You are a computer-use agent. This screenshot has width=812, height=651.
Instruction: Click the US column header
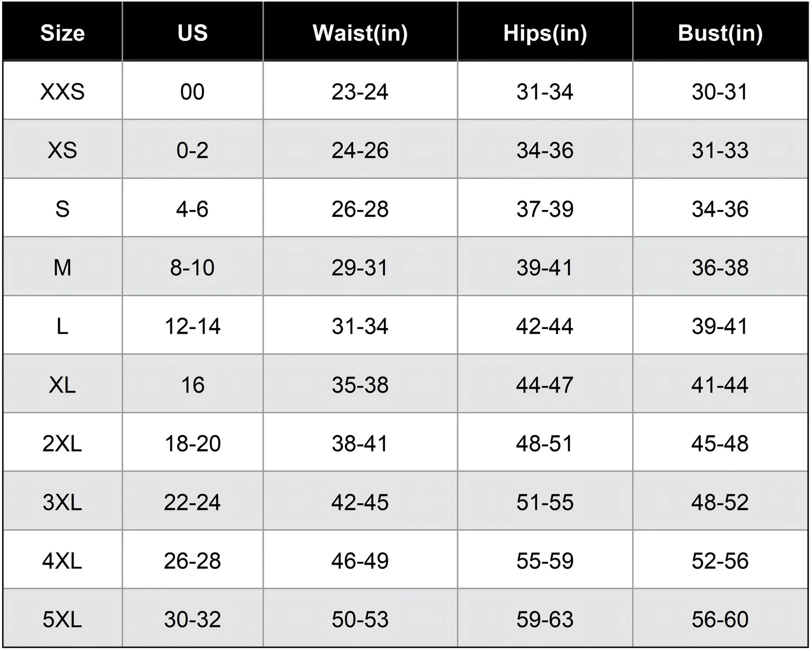(x=193, y=33)
